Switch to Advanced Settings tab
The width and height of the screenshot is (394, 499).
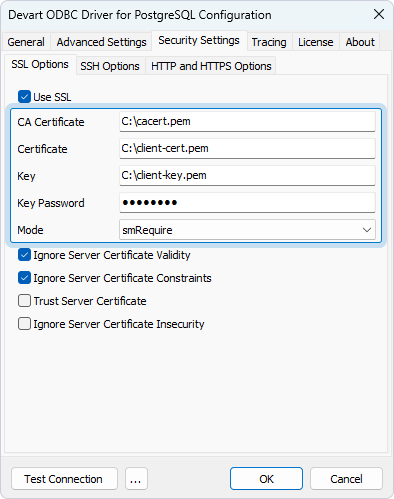pos(101,42)
